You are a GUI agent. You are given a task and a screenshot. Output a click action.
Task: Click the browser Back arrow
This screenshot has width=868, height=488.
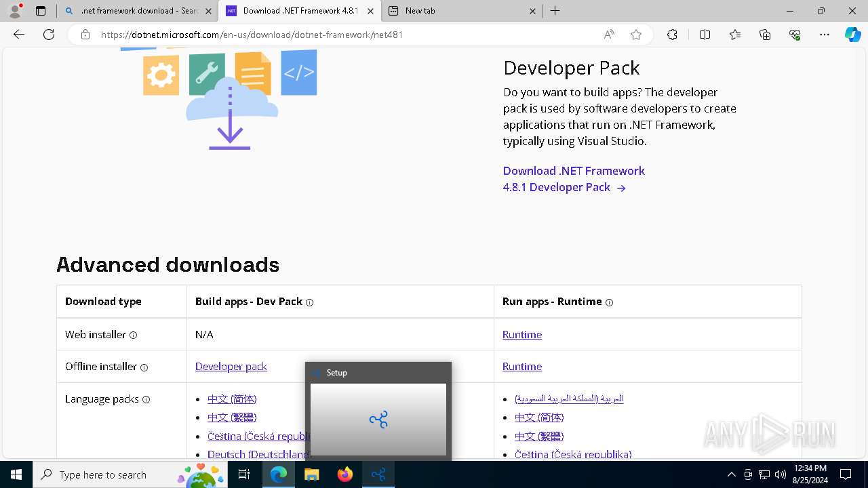[19, 35]
